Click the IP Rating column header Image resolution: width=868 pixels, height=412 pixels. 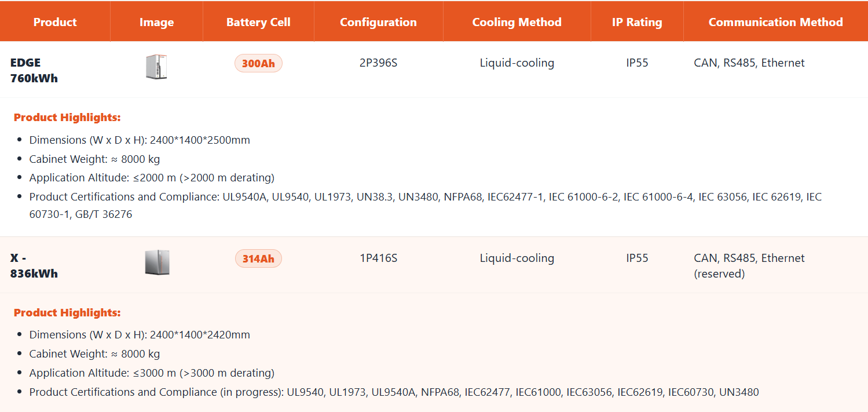tap(637, 22)
